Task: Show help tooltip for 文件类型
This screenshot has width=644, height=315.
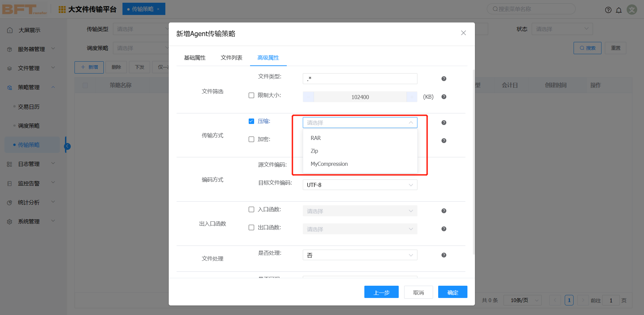Action: (444, 79)
